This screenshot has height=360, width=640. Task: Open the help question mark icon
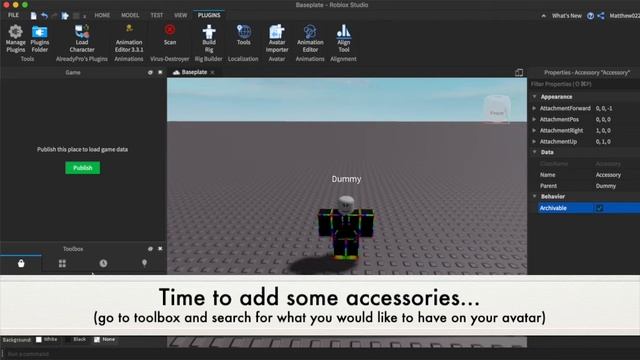(590, 16)
